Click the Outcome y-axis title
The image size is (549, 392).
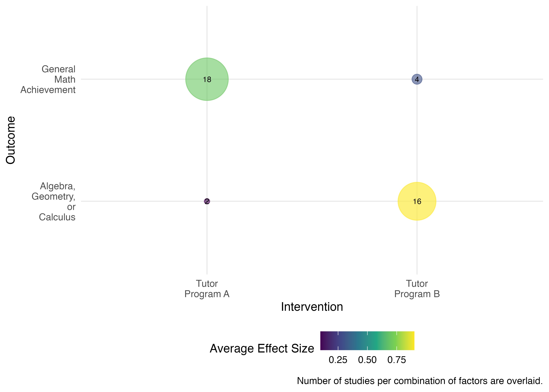11,140
